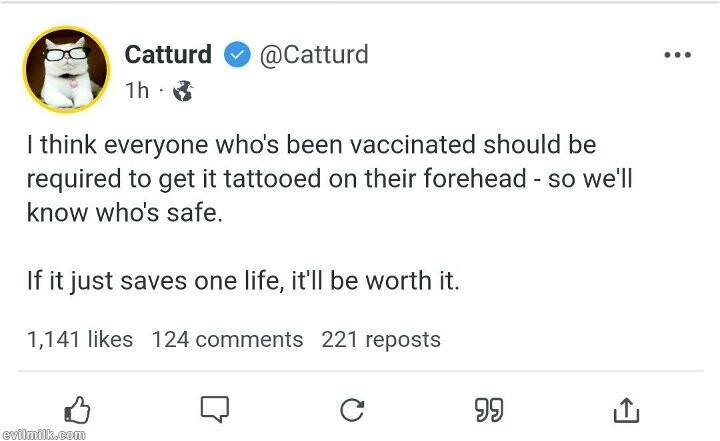
Task: Click the post text about vaccinated tattoo
Action: coord(311,145)
